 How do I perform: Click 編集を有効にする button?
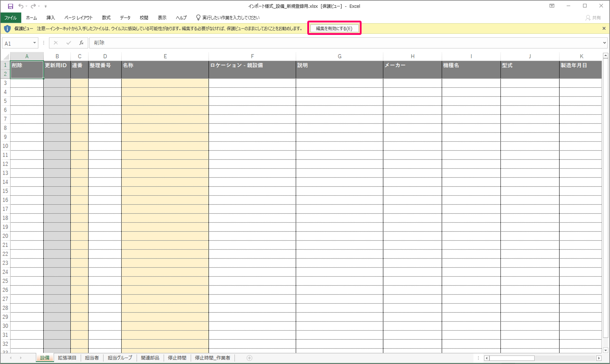point(334,29)
